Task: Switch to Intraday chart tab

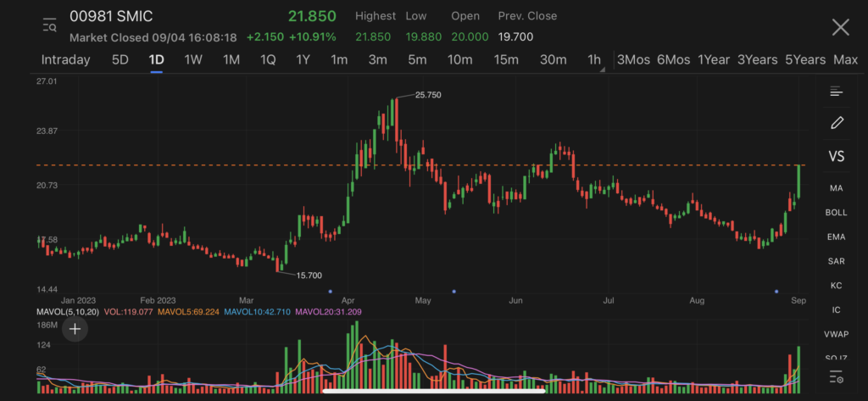Action: pos(65,60)
